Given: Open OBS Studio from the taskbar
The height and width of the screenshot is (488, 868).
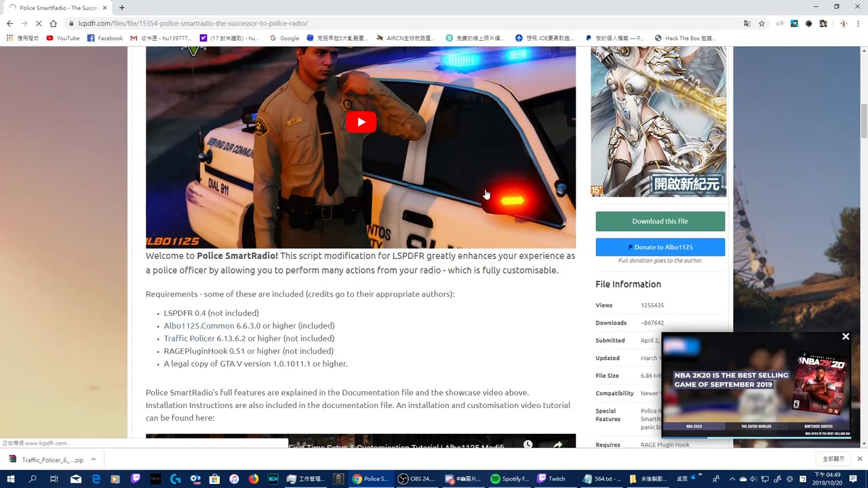Looking at the screenshot, I should pyautogui.click(x=417, y=479).
